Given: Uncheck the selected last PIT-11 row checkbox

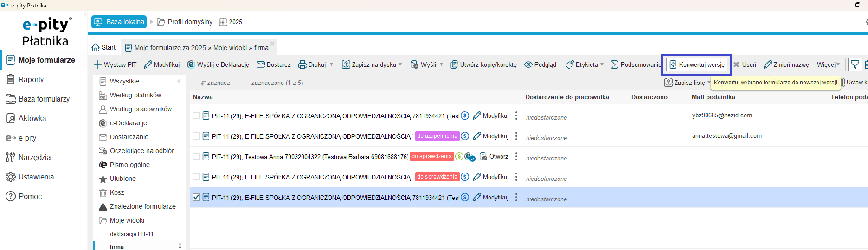Looking at the screenshot, I should [x=196, y=197].
